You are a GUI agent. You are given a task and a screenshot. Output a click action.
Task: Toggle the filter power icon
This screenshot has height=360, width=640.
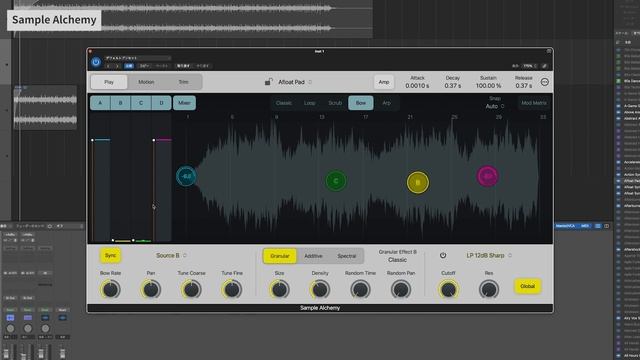(x=443, y=256)
